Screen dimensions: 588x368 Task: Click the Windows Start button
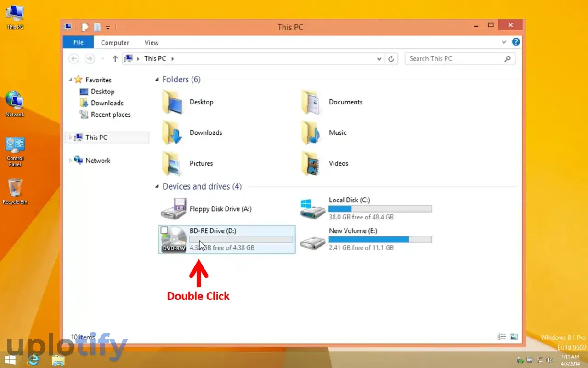(10, 360)
